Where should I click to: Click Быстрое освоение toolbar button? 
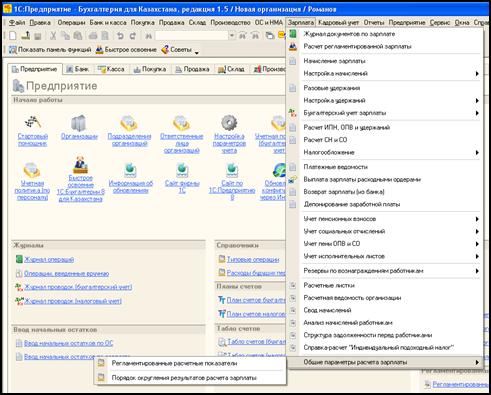[x=126, y=50]
